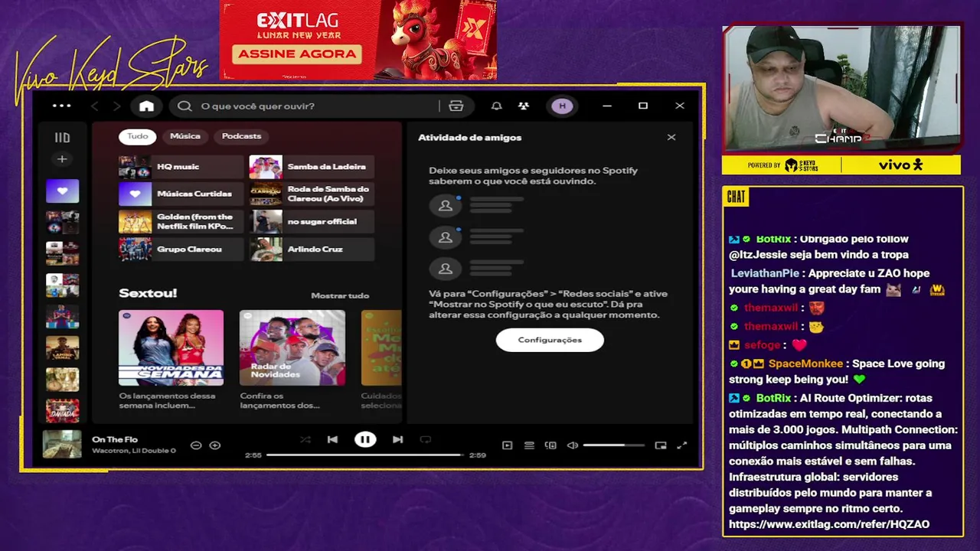Pause the current song
Viewport: 980px width, 551px height.
365,439
